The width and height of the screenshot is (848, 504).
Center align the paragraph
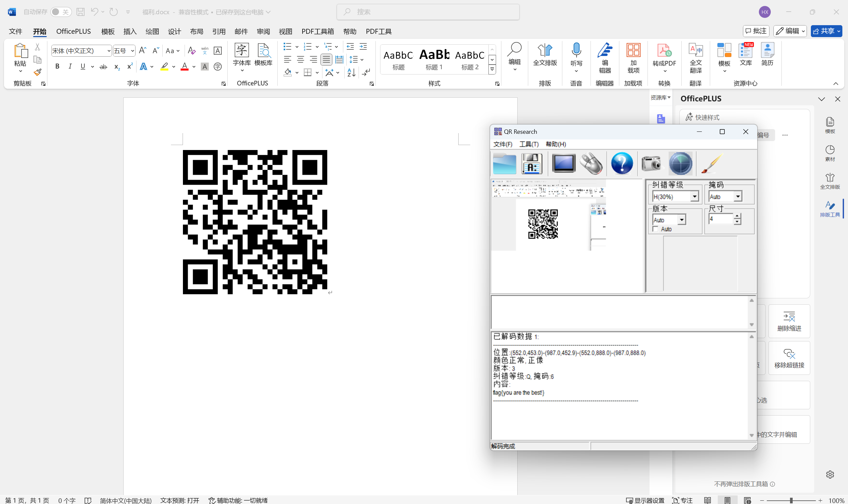301,60
